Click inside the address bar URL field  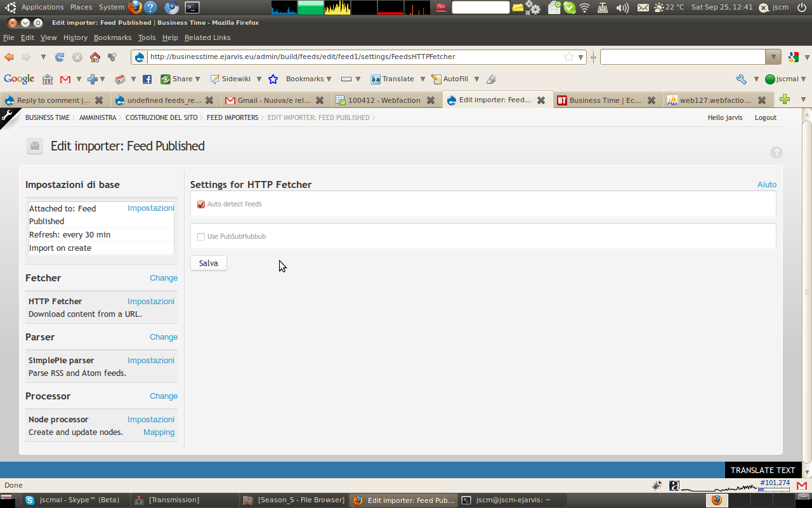[x=349, y=57]
